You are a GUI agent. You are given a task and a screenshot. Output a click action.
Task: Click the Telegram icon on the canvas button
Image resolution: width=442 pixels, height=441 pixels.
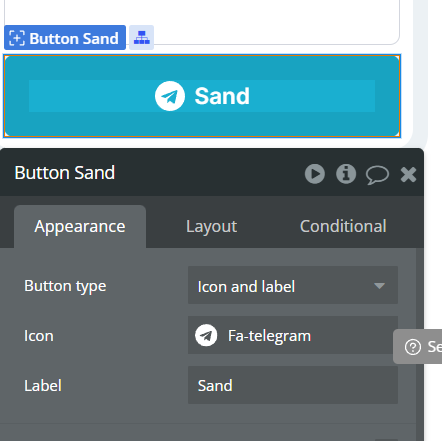tap(170, 96)
